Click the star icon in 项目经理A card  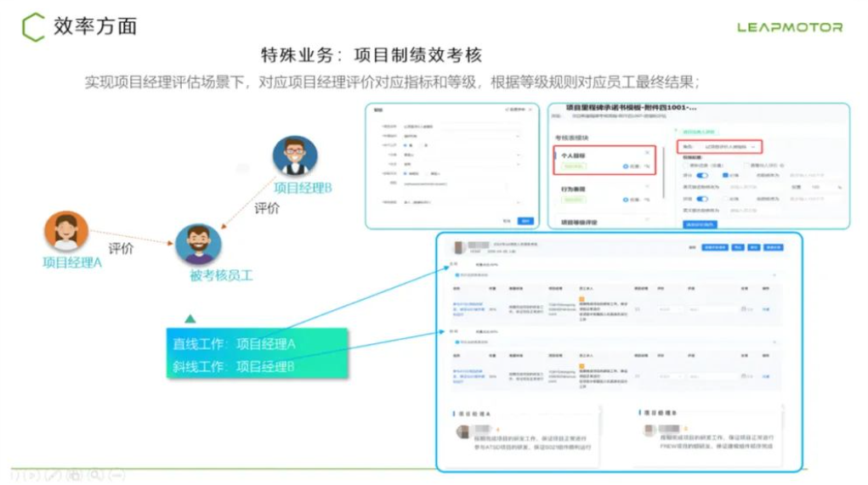(x=497, y=429)
